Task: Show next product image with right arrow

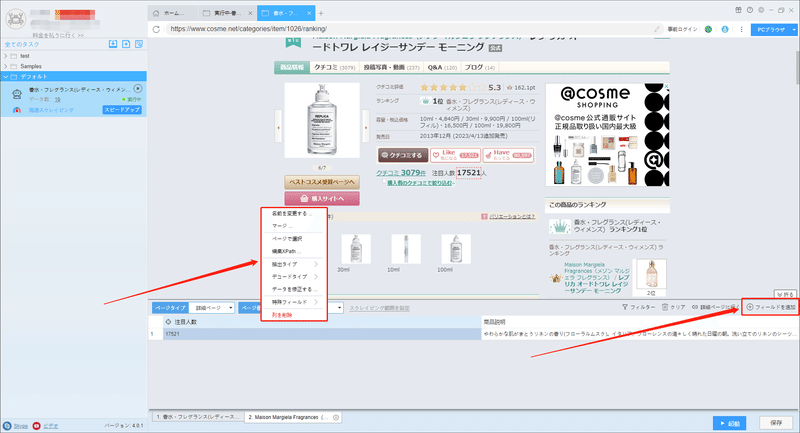Action: 365,127
